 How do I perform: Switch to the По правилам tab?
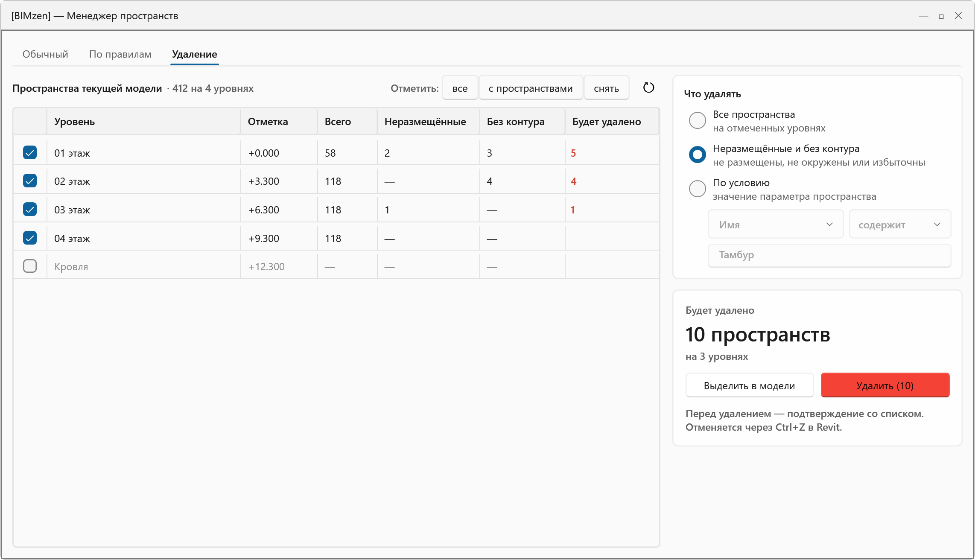point(120,54)
